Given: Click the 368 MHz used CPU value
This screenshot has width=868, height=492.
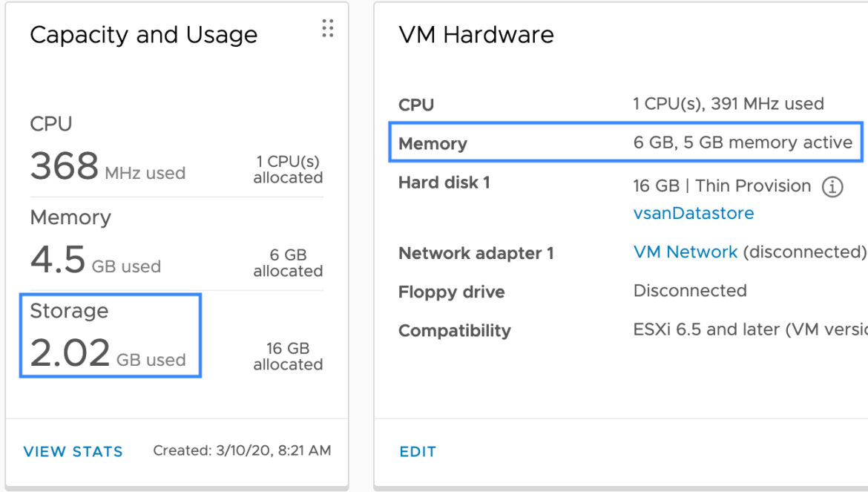Looking at the screenshot, I should (x=108, y=166).
